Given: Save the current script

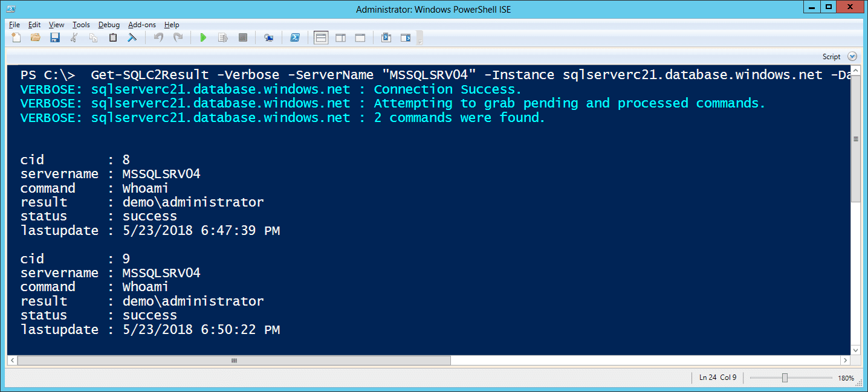Looking at the screenshot, I should pyautogui.click(x=54, y=38).
